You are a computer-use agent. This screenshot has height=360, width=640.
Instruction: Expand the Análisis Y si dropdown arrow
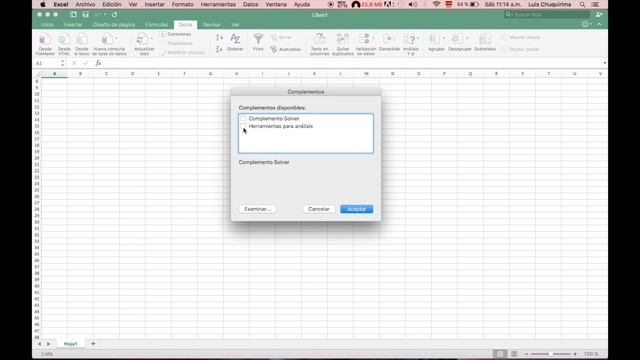tap(418, 38)
